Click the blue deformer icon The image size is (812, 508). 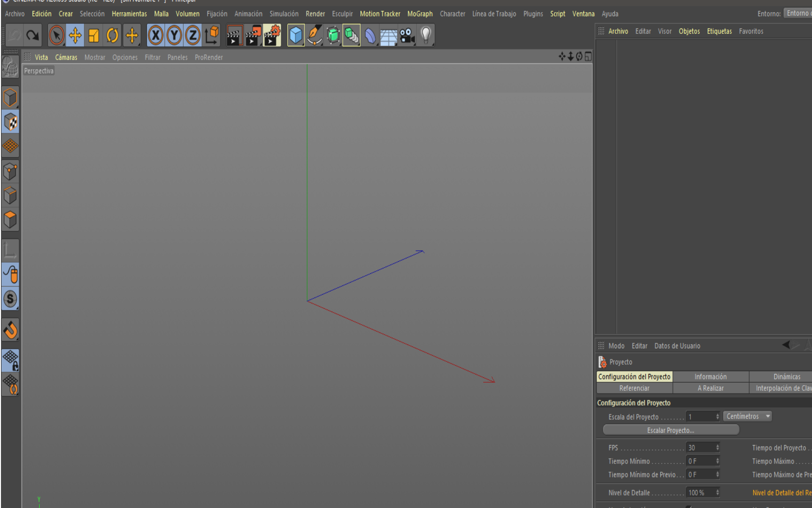click(370, 35)
